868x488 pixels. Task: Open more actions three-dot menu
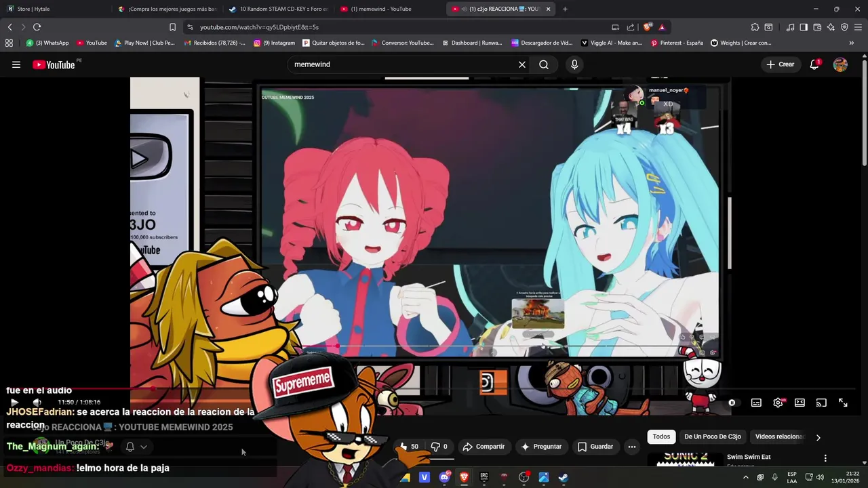point(632,447)
